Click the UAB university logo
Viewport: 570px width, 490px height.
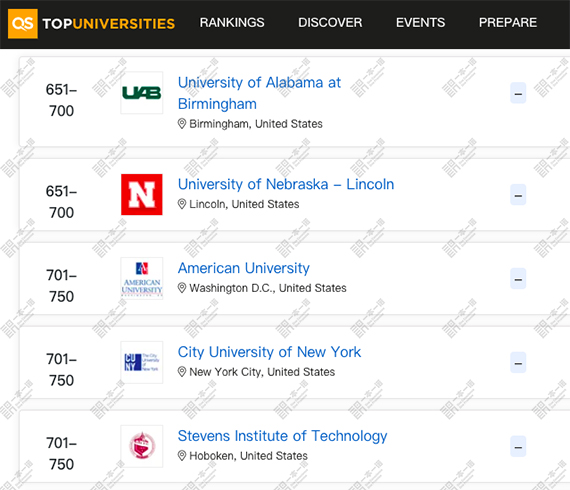click(x=142, y=93)
